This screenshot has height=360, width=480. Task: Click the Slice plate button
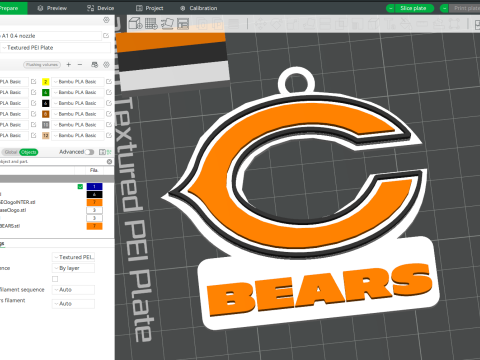click(x=413, y=8)
